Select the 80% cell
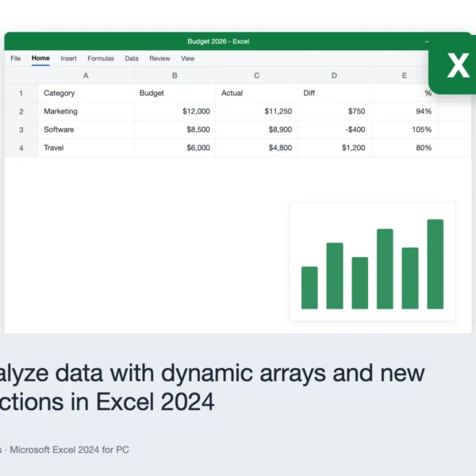 click(404, 148)
